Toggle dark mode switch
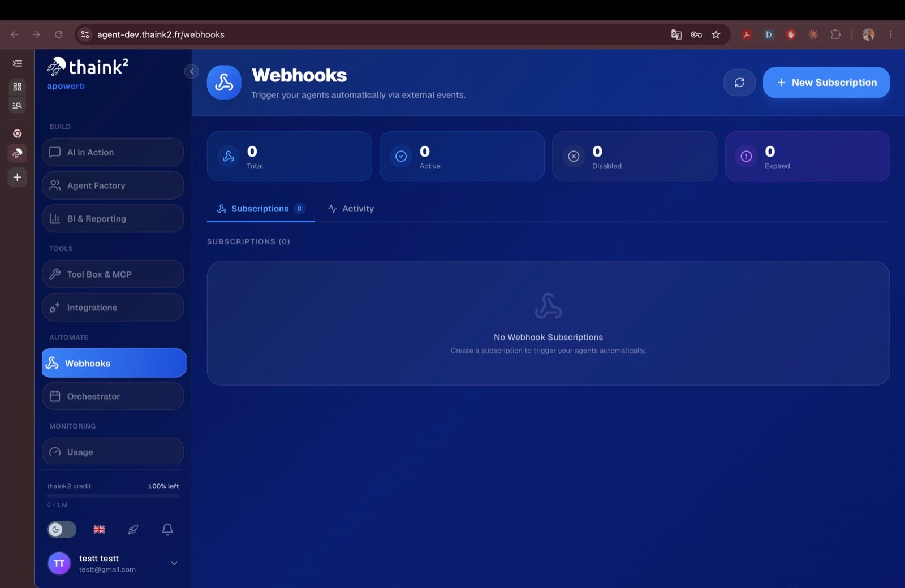Viewport: 905px width, 588px height. click(62, 529)
